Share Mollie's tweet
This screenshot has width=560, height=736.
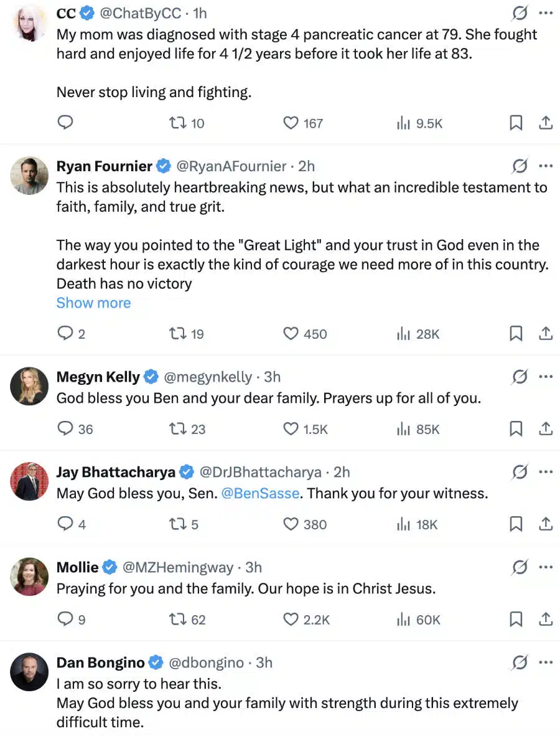pyautogui.click(x=546, y=619)
